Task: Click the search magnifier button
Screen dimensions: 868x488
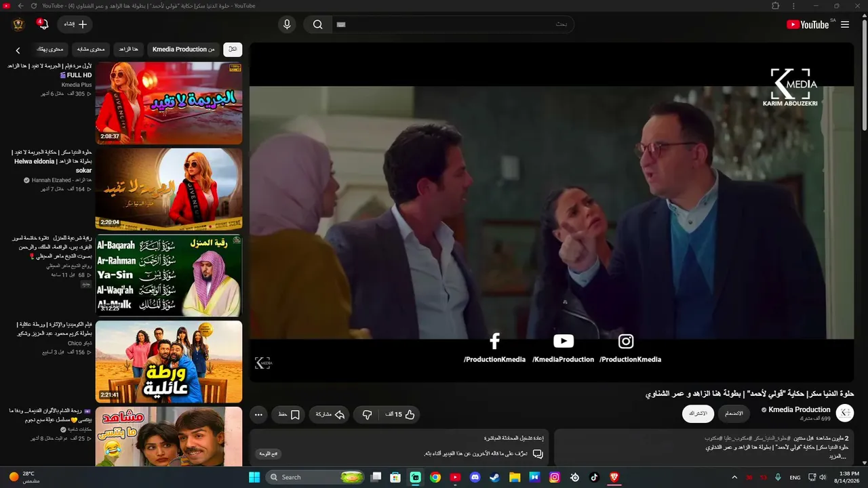Action: coord(317,24)
